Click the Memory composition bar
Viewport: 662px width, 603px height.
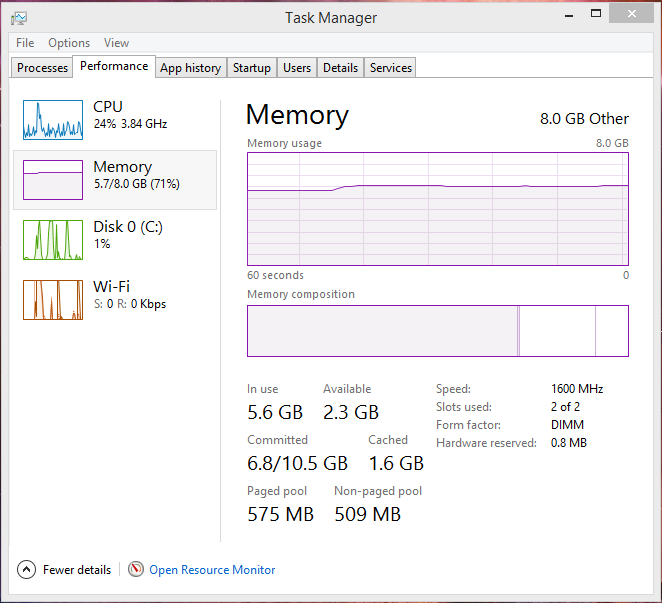437,330
